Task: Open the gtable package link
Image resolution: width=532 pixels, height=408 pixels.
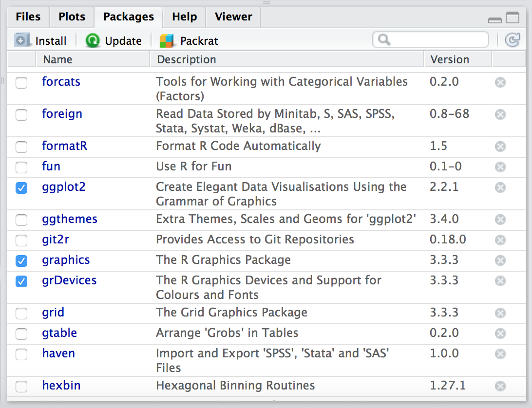Action: 59,333
